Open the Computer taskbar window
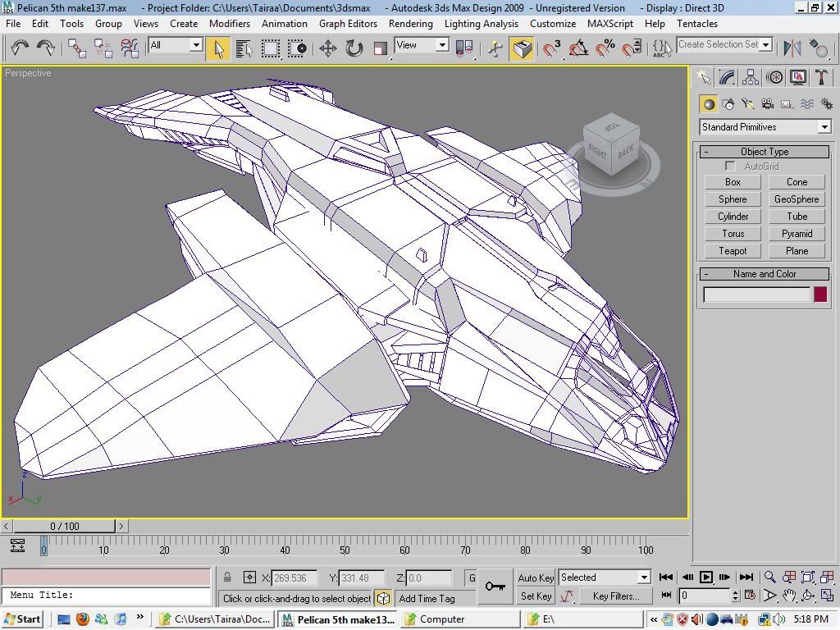The height and width of the screenshot is (630, 840). (x=461, y=619)
